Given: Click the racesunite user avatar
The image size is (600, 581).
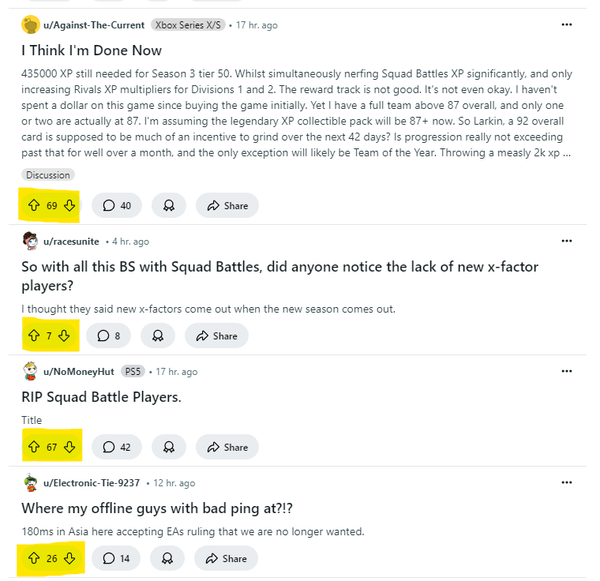Looking at the screenshot, I should pyautogui.click(x=30, y=241).
